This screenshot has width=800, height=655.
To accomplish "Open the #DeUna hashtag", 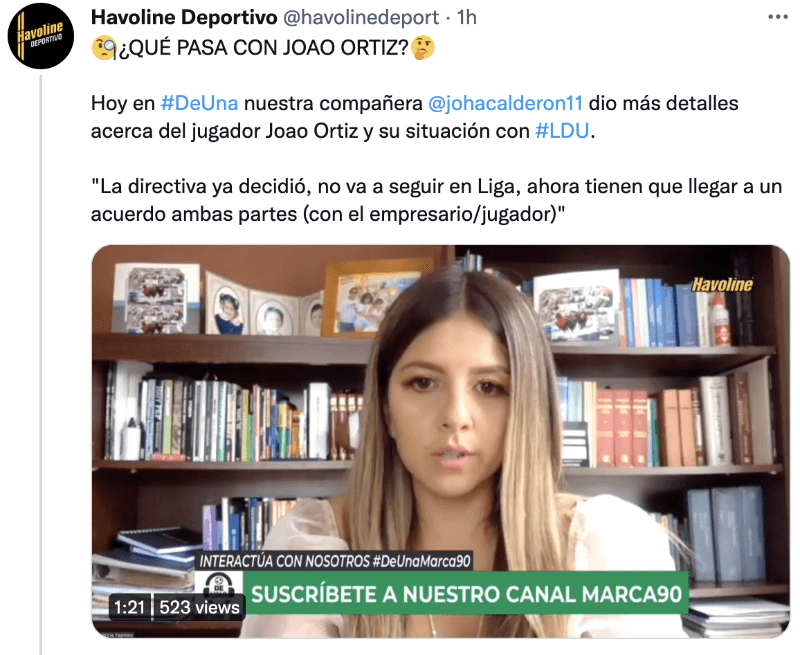I will coord(199,103).
